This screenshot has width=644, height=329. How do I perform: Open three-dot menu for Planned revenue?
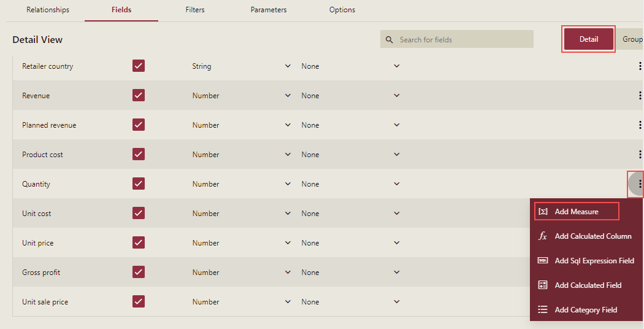tap(640, 125)
